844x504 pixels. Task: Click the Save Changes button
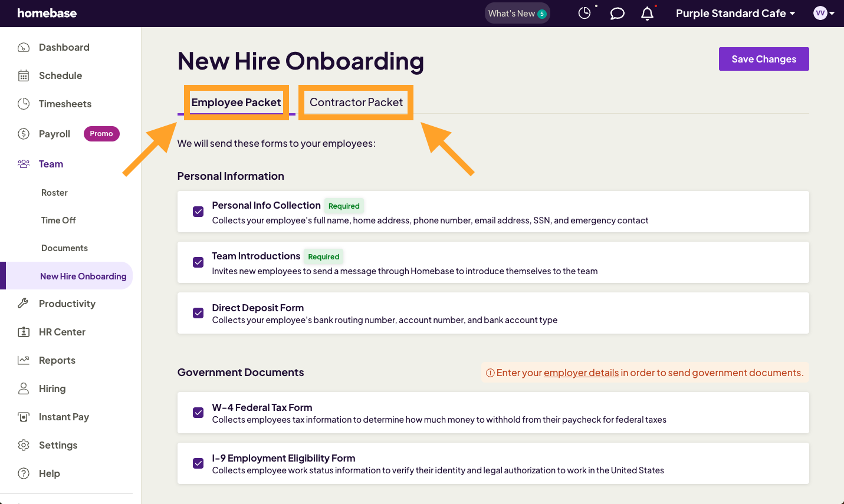click(x=763, y=58)
